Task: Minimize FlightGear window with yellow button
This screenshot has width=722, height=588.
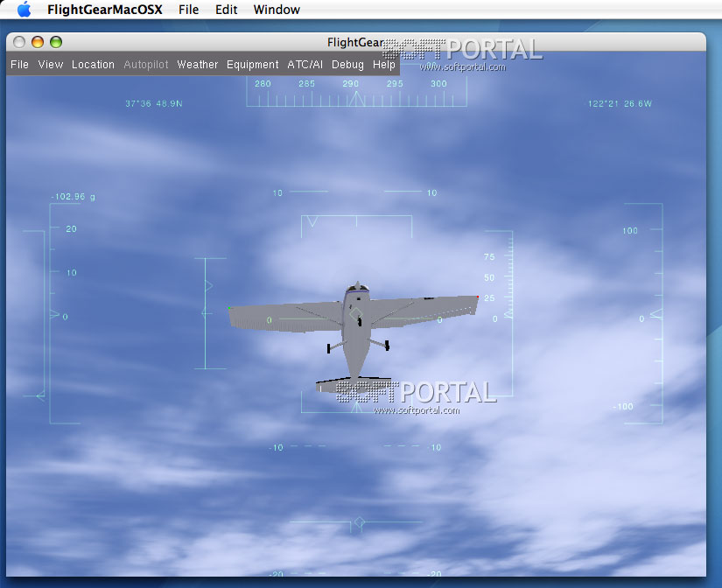Action: pos(38,42)
